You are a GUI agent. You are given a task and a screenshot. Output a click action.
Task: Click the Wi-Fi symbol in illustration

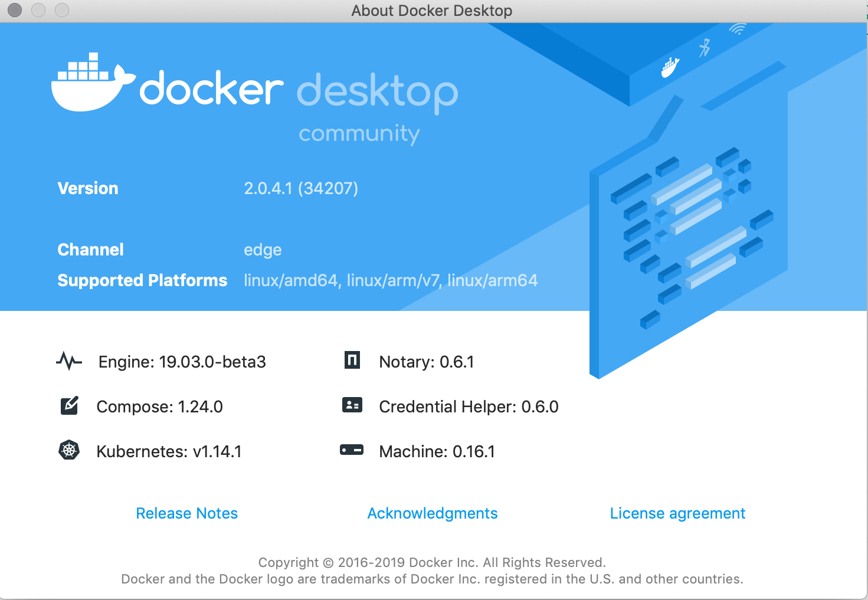pos(738,29)
